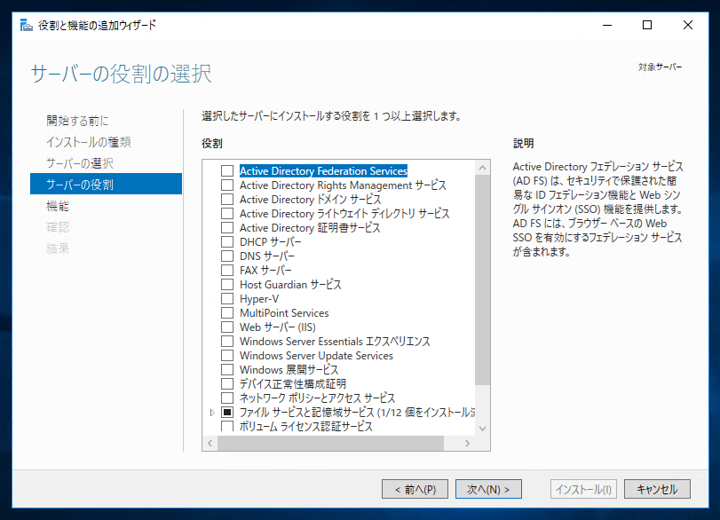
Task: Minimize the wizard window
Action: point(608,25)
